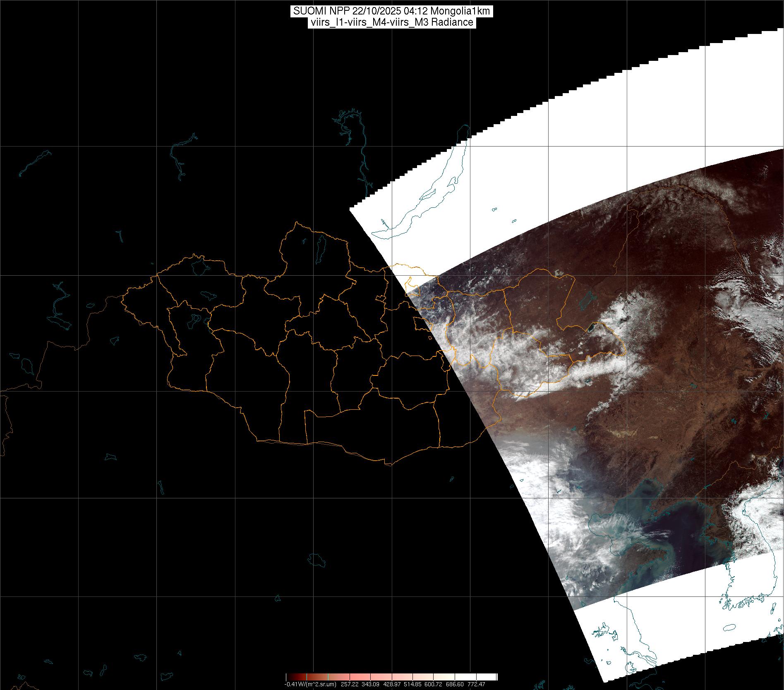
Task: Click the pink midpoint of the colorbar
Action: (x=391, y=677)
